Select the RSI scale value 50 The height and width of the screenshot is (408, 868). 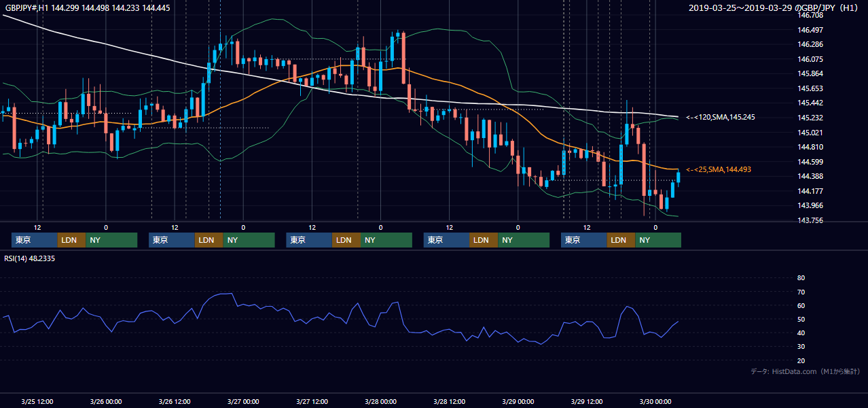pos(801,319)
